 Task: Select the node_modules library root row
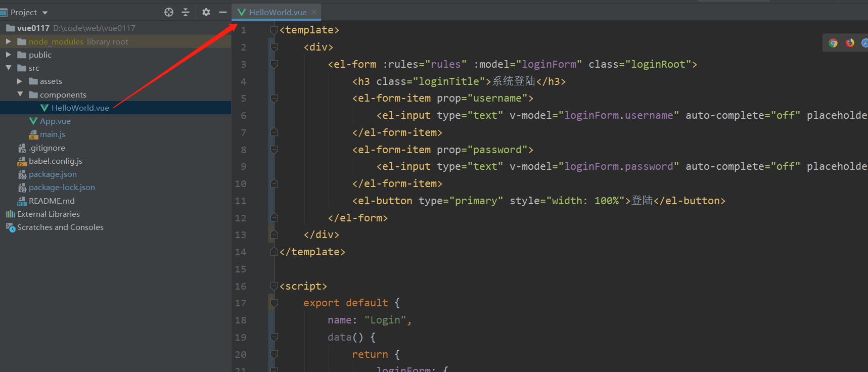click(115, 41)
